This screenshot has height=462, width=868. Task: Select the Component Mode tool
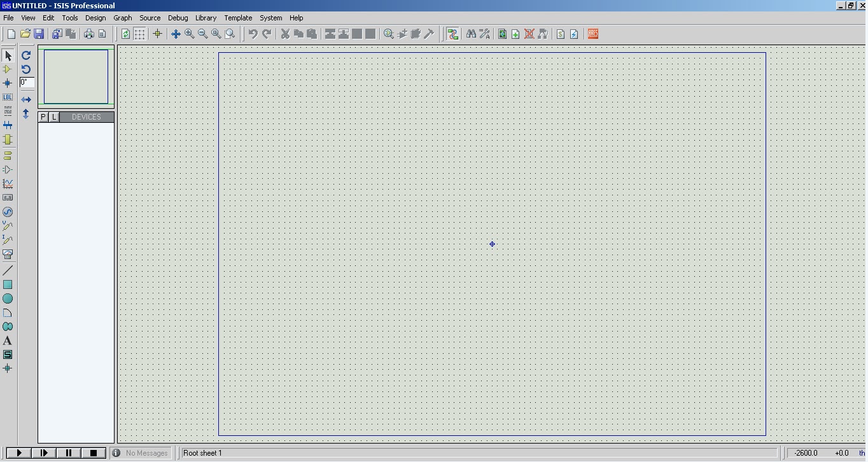coord(8,69)
